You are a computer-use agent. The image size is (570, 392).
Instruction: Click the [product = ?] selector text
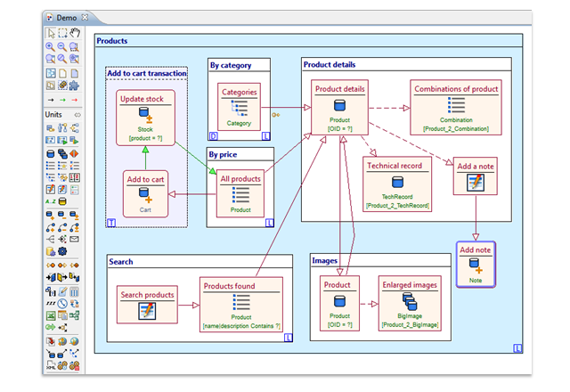[145, 138]
